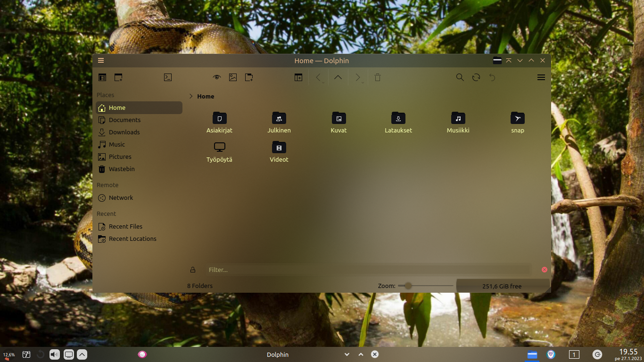Select the Työpöytä desktop folder

point(219,152)
